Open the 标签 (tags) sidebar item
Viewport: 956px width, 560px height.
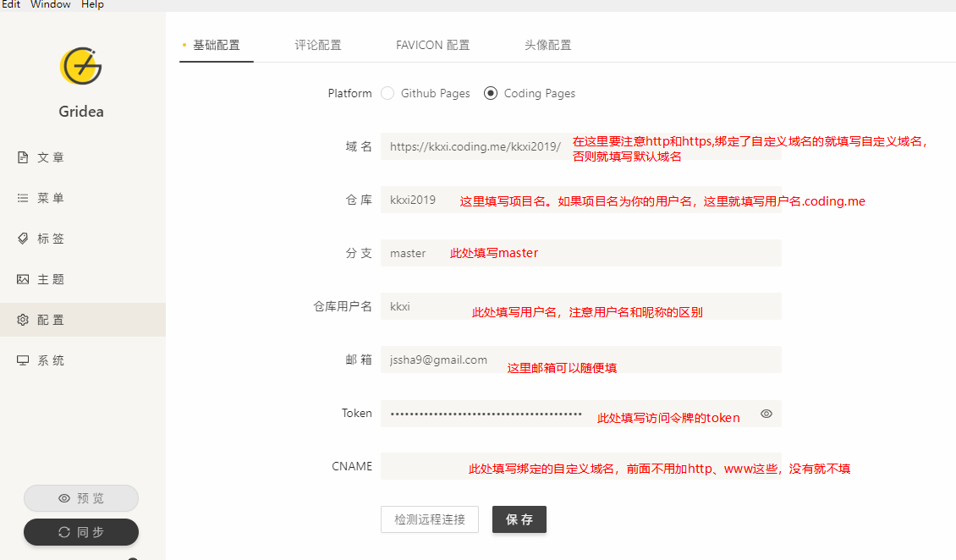coord(83,239)
